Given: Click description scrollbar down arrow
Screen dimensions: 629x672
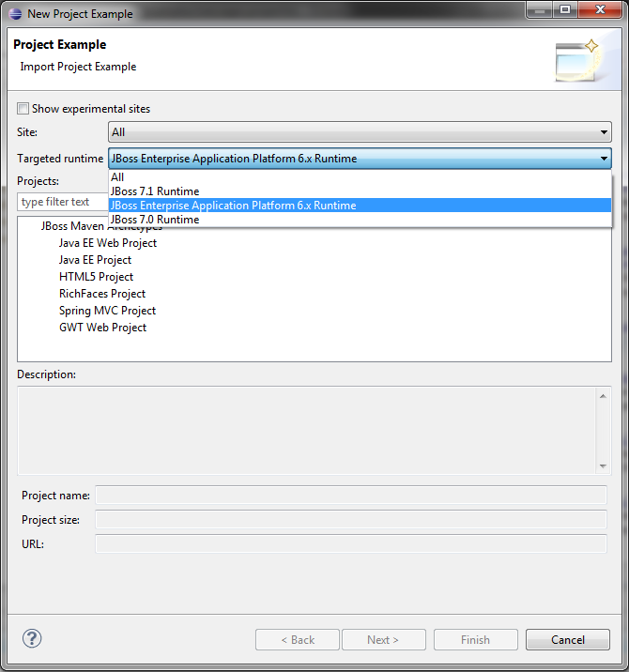Looking at the screenshot, I should point(603,466).
